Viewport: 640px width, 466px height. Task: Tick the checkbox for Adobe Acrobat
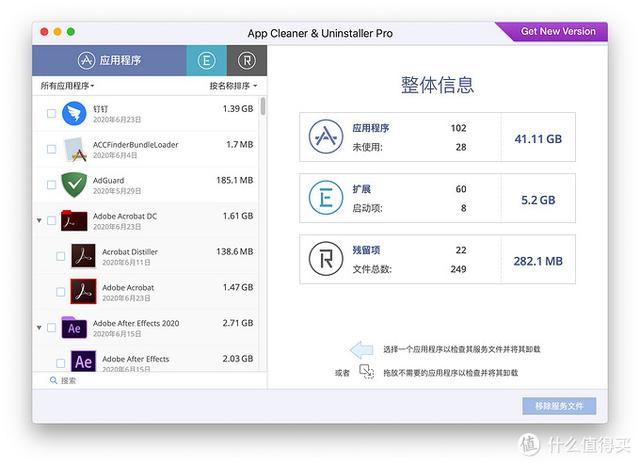(x=60, y=292)
